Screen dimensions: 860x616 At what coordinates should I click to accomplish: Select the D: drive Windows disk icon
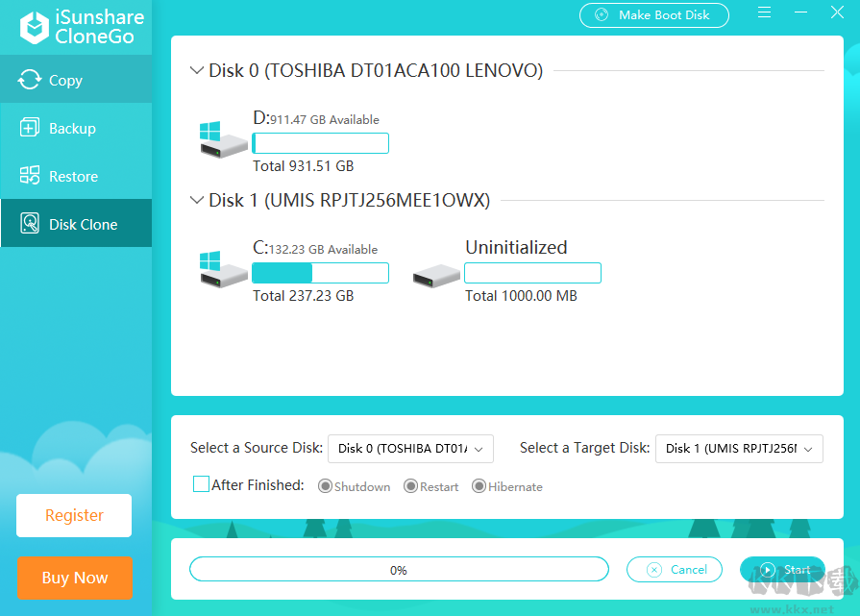click(223, 140)
